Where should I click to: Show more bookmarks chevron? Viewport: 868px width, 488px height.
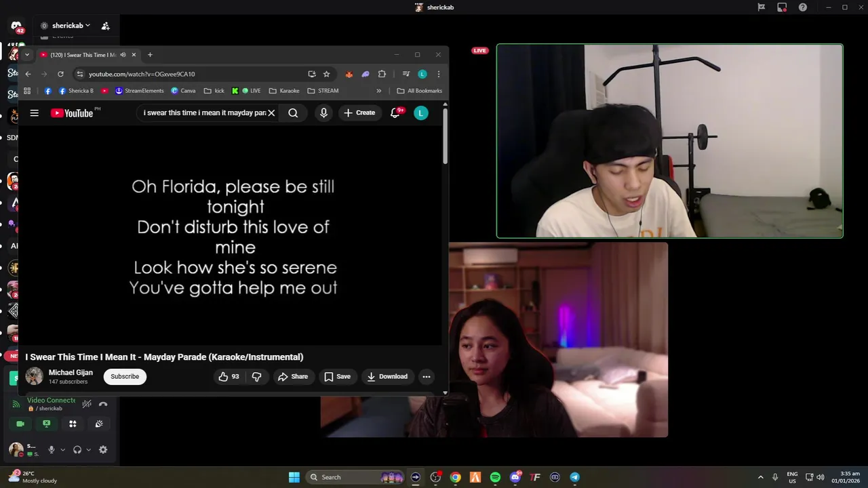pos(378,91)
